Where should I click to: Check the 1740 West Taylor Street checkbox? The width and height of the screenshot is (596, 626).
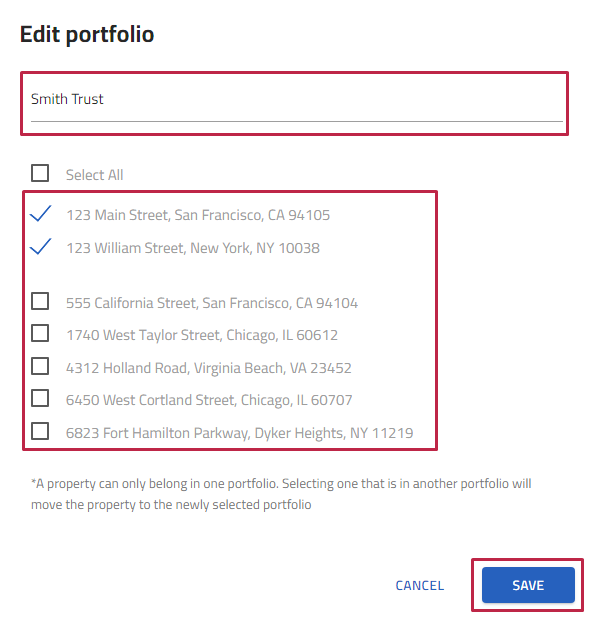point(40,333)
